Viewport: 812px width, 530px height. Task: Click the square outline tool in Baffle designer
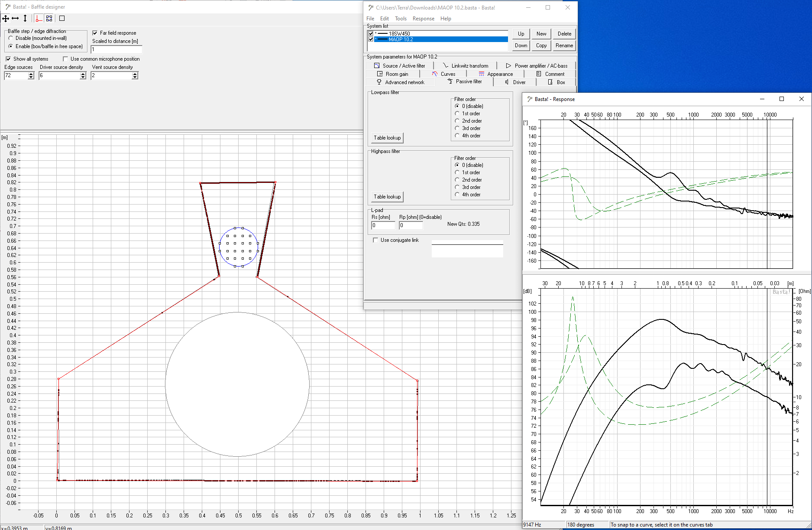click(62, 18)
